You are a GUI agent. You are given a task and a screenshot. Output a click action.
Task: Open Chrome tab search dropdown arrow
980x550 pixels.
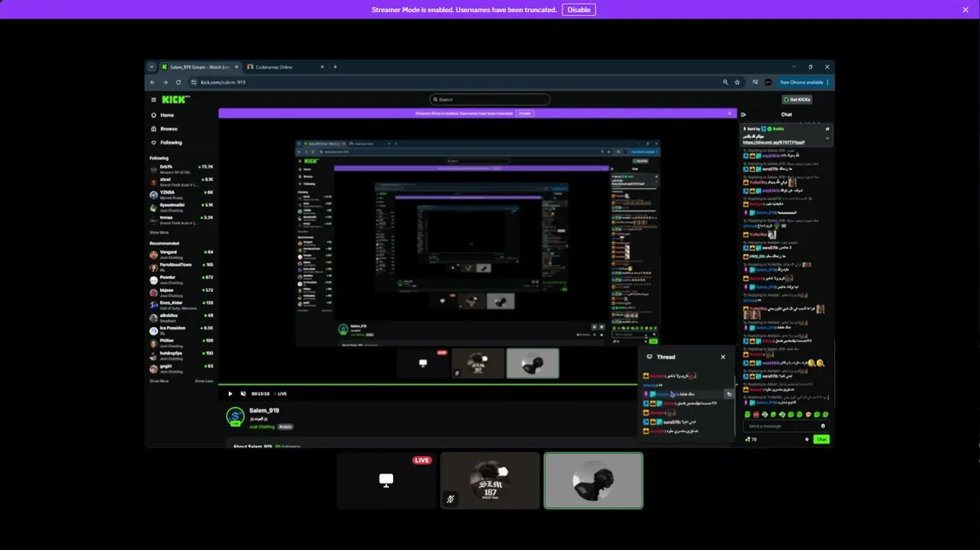click(151, 67)
